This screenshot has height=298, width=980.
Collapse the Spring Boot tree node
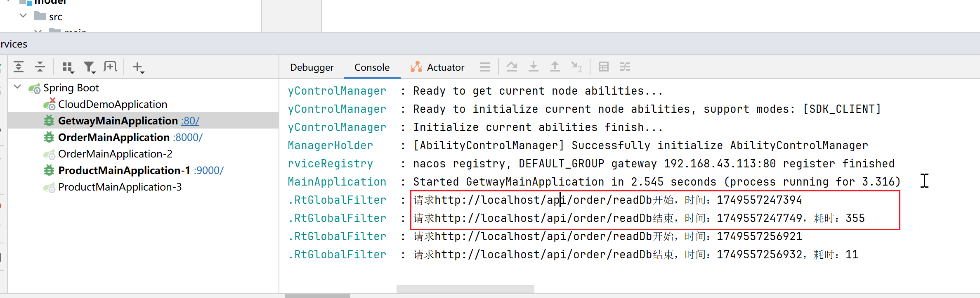18,87
